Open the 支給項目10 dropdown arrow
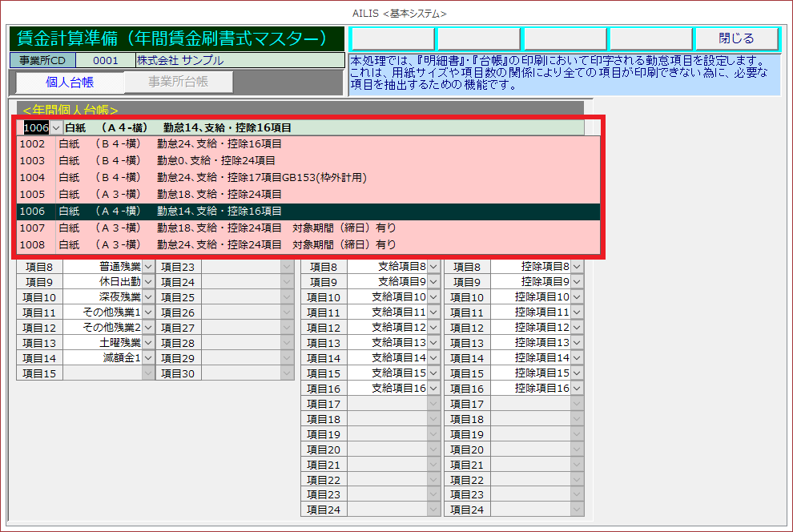 click(433, 297)
